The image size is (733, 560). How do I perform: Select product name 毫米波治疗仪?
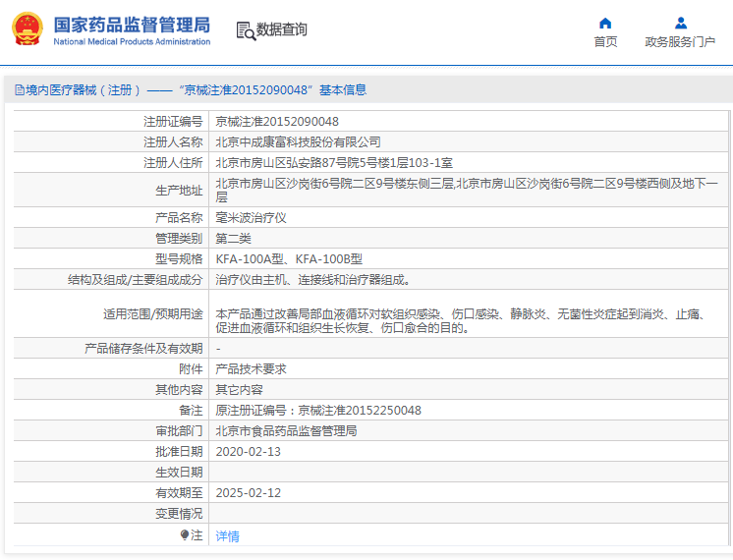point(251,217)
